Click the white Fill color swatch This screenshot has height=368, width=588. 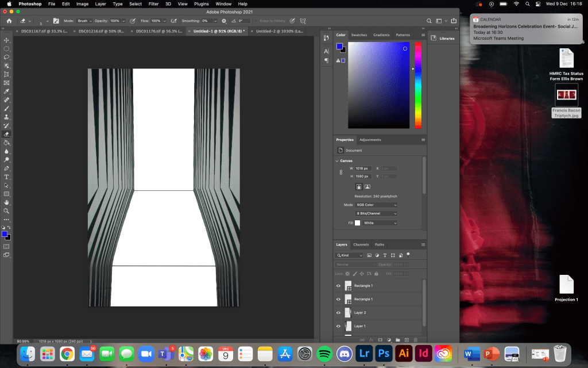357,223
